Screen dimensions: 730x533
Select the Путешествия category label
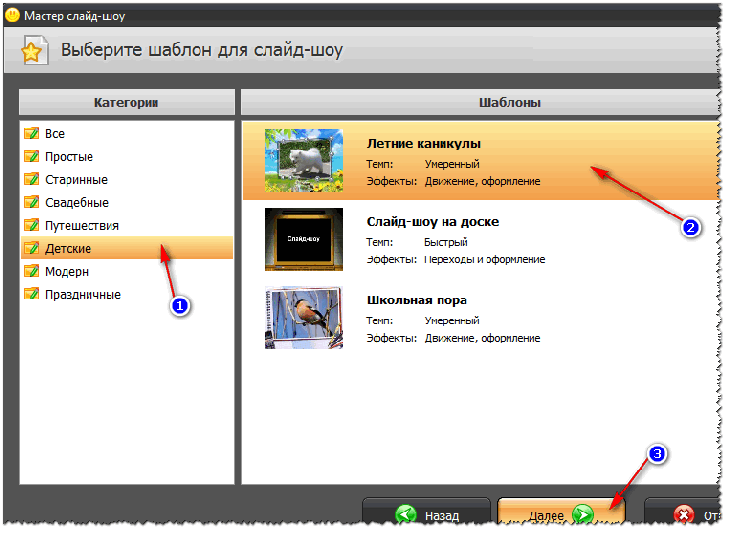(82, 226)
